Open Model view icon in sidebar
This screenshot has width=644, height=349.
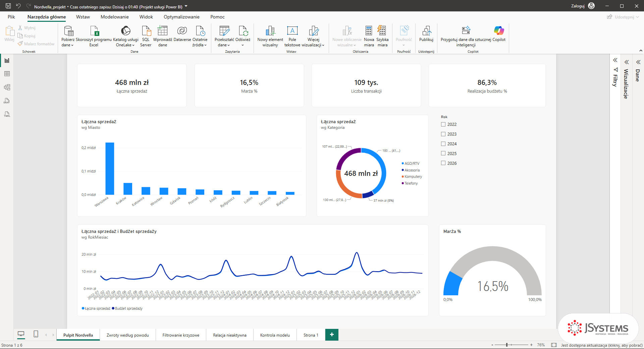(7, 87)
